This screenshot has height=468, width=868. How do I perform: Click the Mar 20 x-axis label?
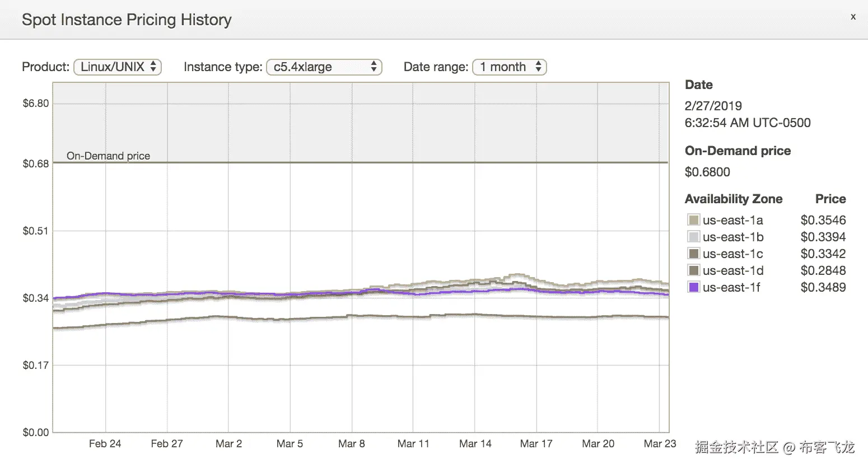click(x=598, y=443)
